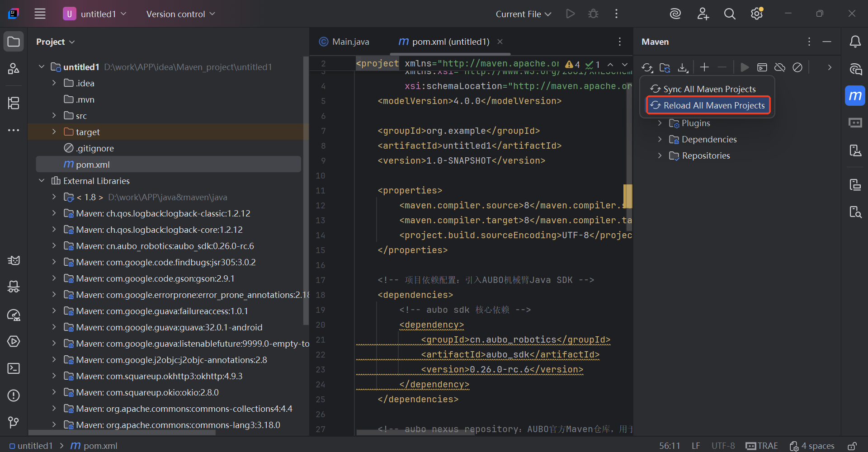Toggle skip tests mode in Maven toolbar
The image size is (868, 452).
coord(797,67)
